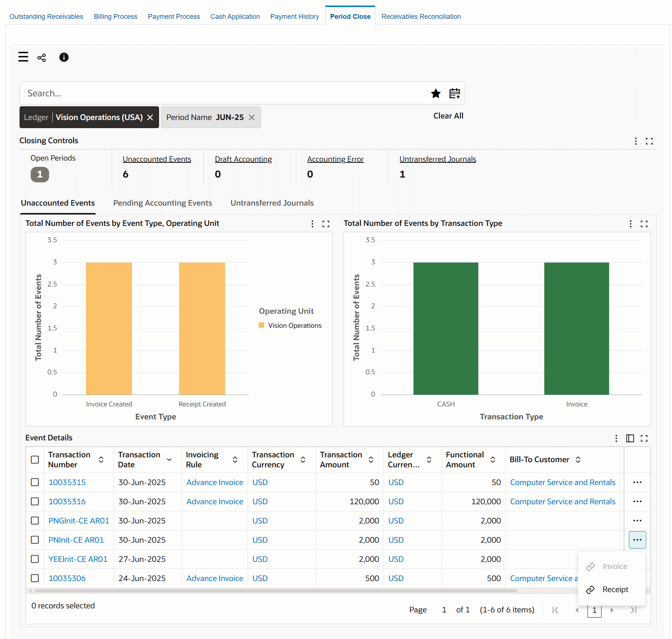
Task: Sort by Transaction Amount column
Action: [371, 460]
